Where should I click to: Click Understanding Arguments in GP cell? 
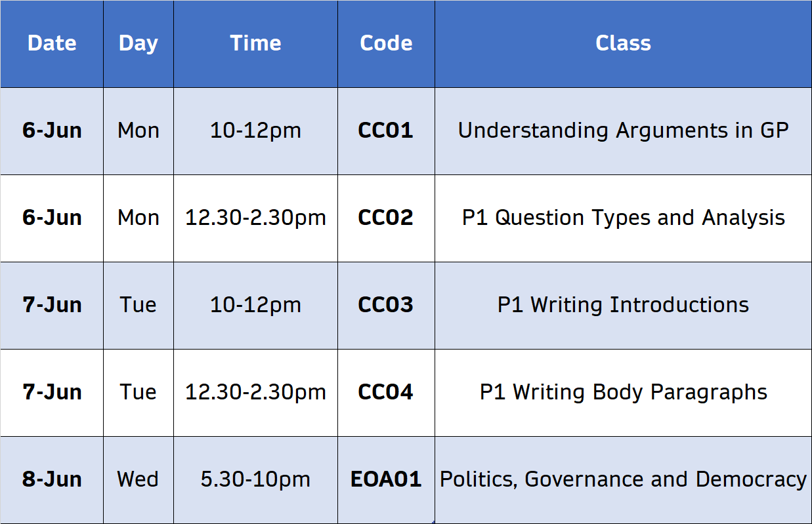[x=623, y=131]
